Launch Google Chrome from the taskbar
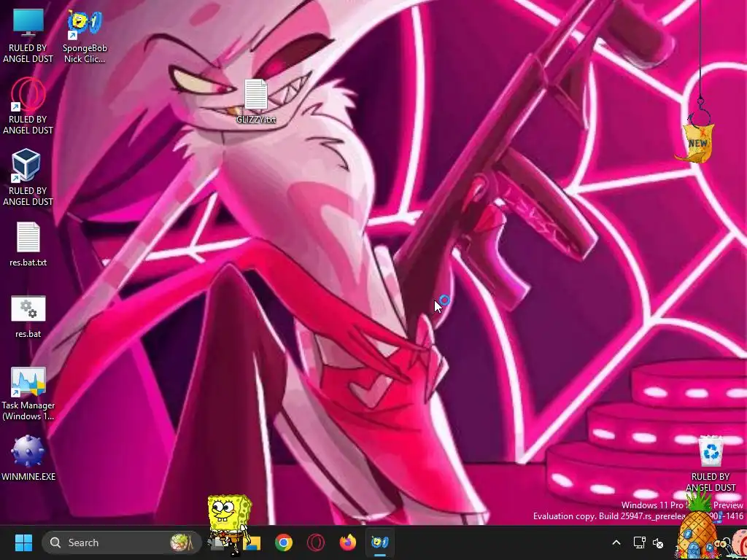 click(284, 542)
